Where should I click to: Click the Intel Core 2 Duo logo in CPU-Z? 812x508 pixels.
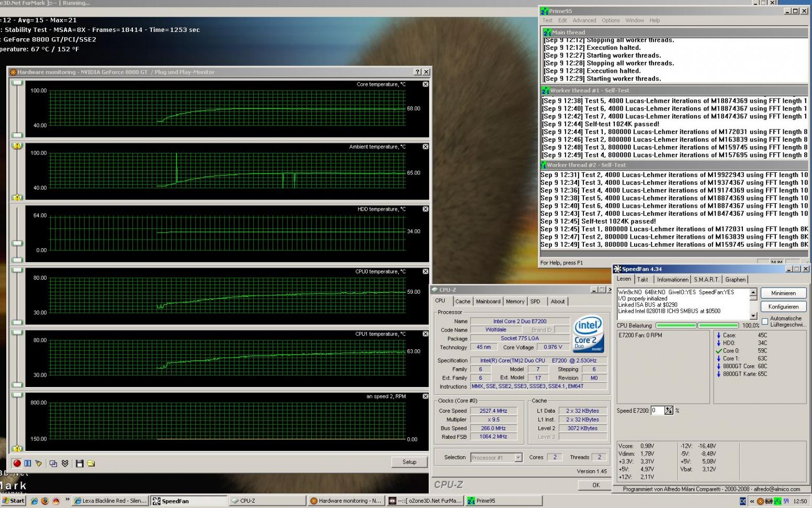click(x=589, y=334)
